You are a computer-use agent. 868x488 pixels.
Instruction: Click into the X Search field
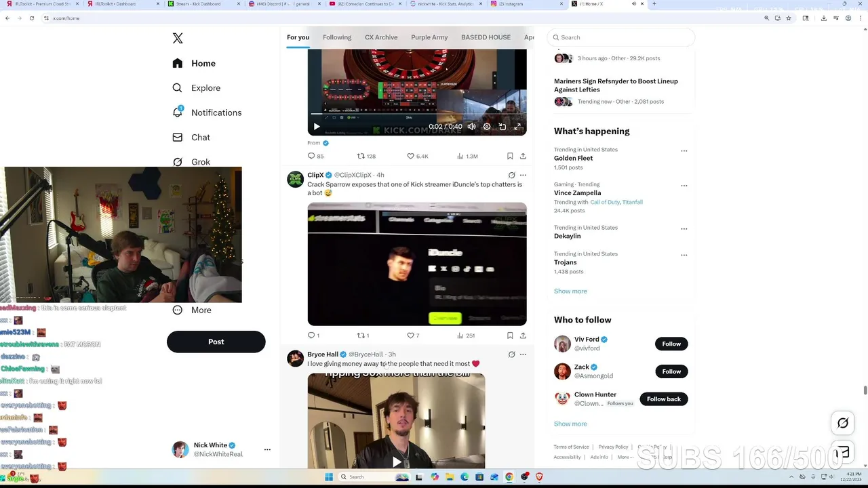(x=621, y=37)
